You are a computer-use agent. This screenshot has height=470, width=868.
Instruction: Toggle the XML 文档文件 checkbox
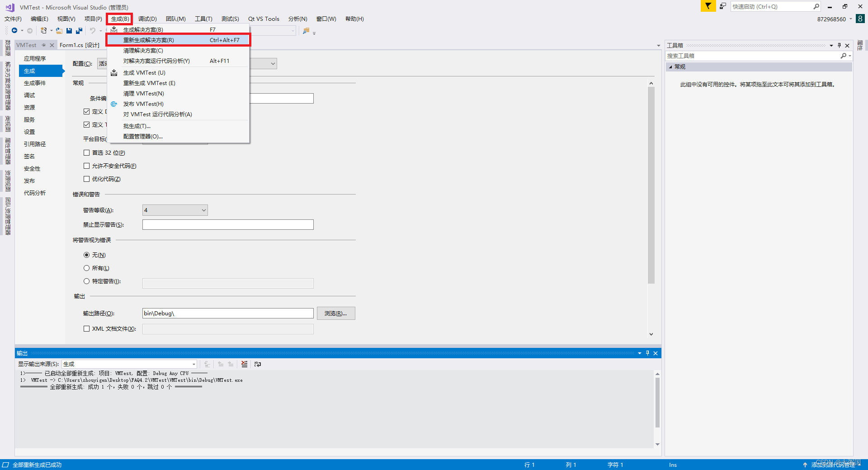click(86, 329)
